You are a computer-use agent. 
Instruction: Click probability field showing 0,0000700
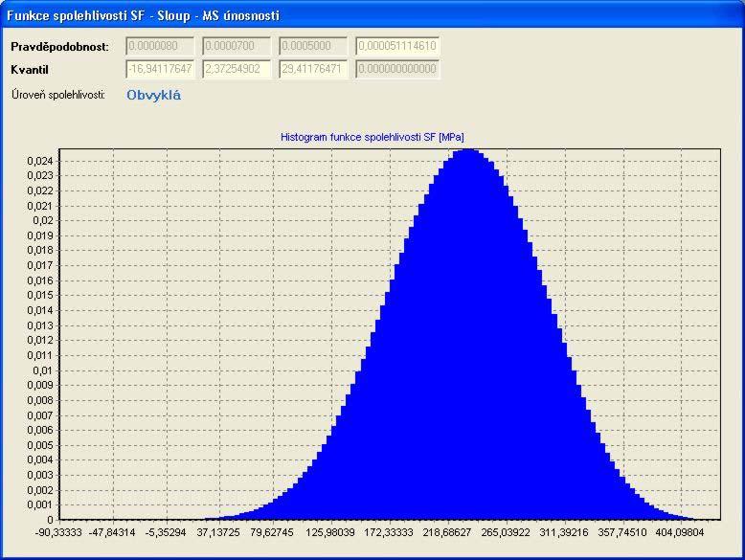click(237, 46)
